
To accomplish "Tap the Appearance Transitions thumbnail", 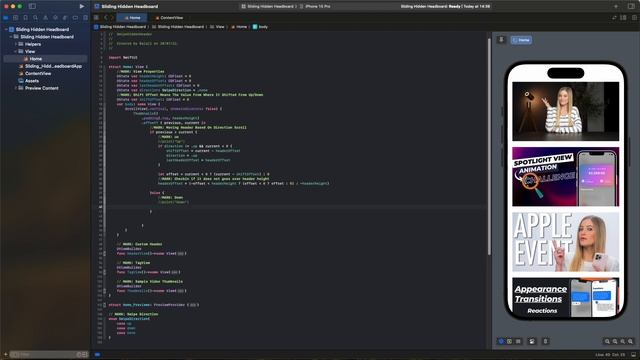I will point(566,297).
